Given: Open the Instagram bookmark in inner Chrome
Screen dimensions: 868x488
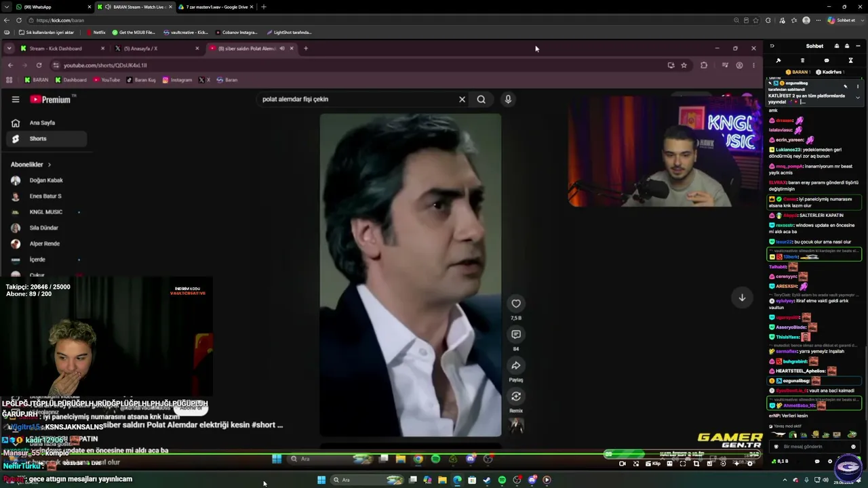Looking at the screenshot, I should pyautogui.click(x=177, y=80).
